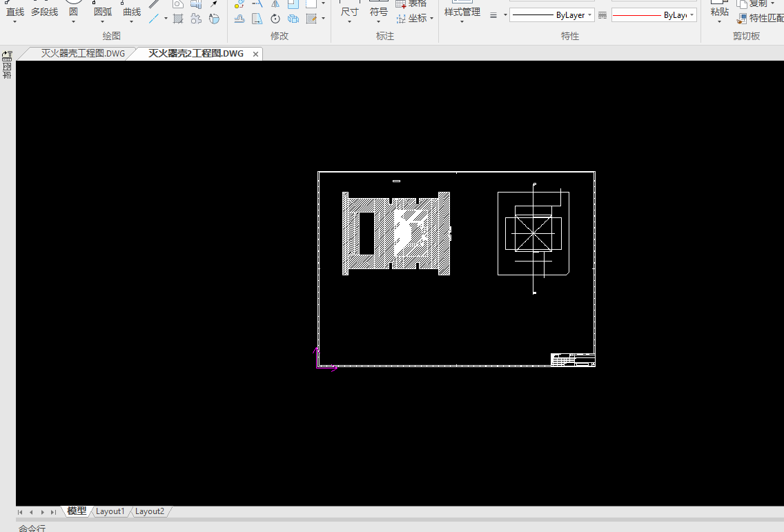Click the edit hatch pencil icon
Screen dimensions: 784x532
pyautogui.click(x=311, y=19)
